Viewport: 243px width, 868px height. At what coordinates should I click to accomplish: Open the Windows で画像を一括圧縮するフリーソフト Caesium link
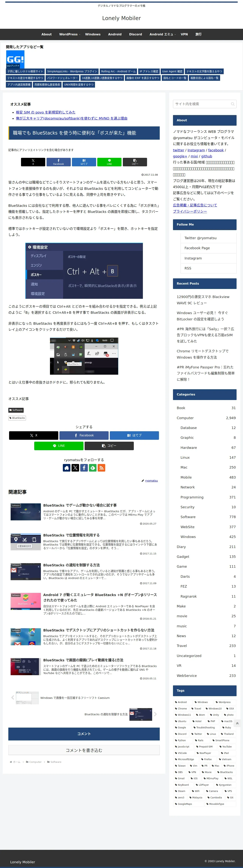pos(75,698)
